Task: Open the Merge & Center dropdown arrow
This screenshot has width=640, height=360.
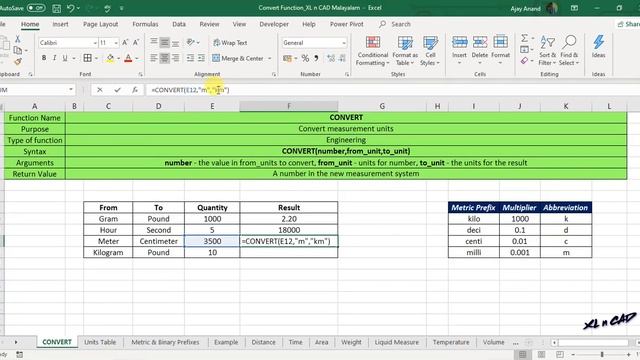Action: [270, 58]
